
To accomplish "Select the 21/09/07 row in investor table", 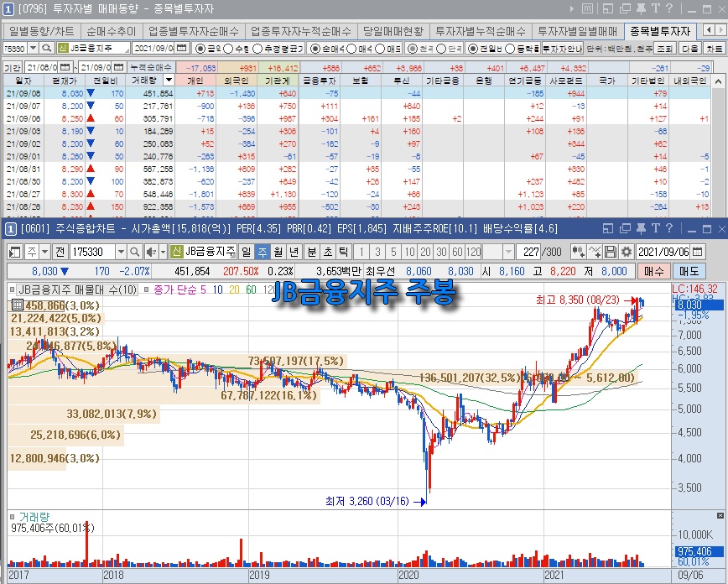I will pos(357,106).
